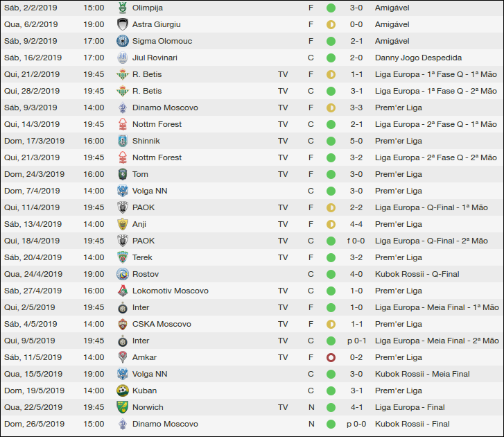
Task: Open the 5-0 result against Shinnik
Action: point(356,141)
